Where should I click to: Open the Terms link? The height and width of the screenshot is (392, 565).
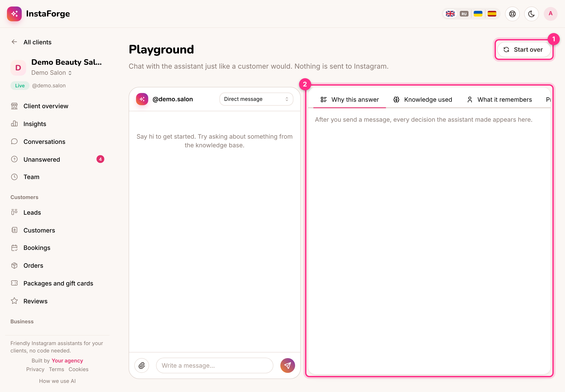(x=56, y=369)
